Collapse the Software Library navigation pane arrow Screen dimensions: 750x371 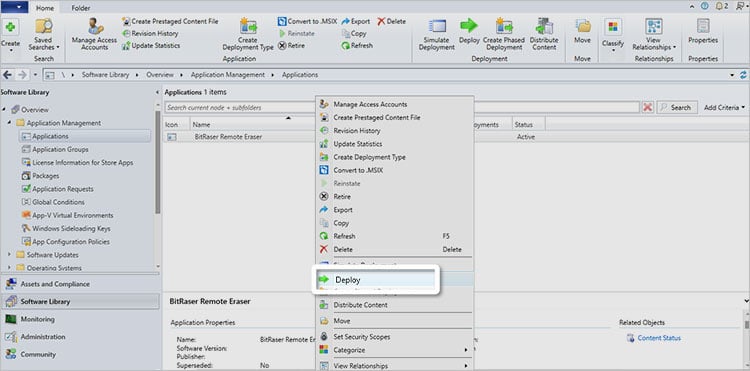pyautogui.click(x=158, y=92)
